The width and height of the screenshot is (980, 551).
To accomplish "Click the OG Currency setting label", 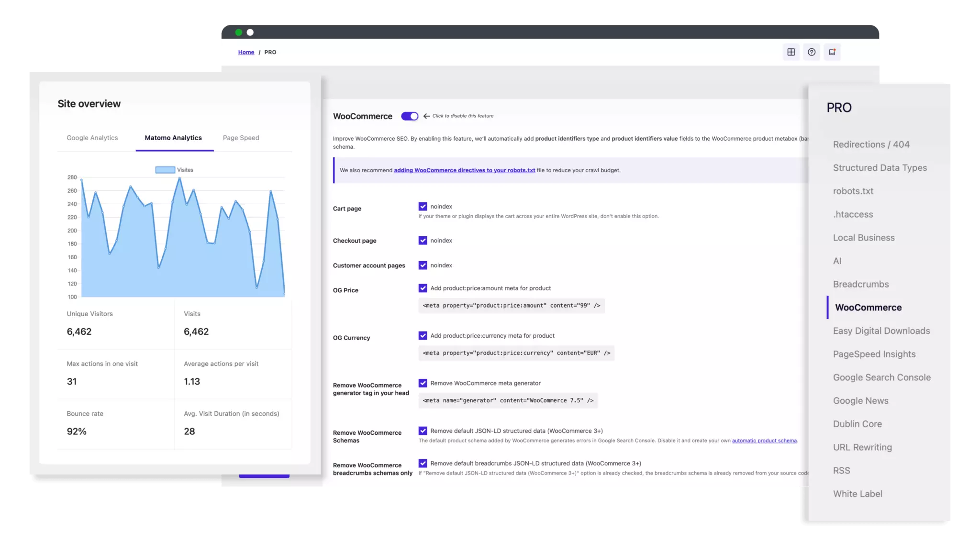I will click(351, 338).
